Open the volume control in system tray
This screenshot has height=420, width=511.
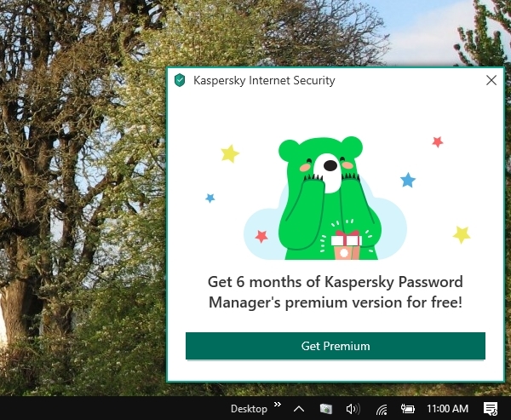click(353, 409)
